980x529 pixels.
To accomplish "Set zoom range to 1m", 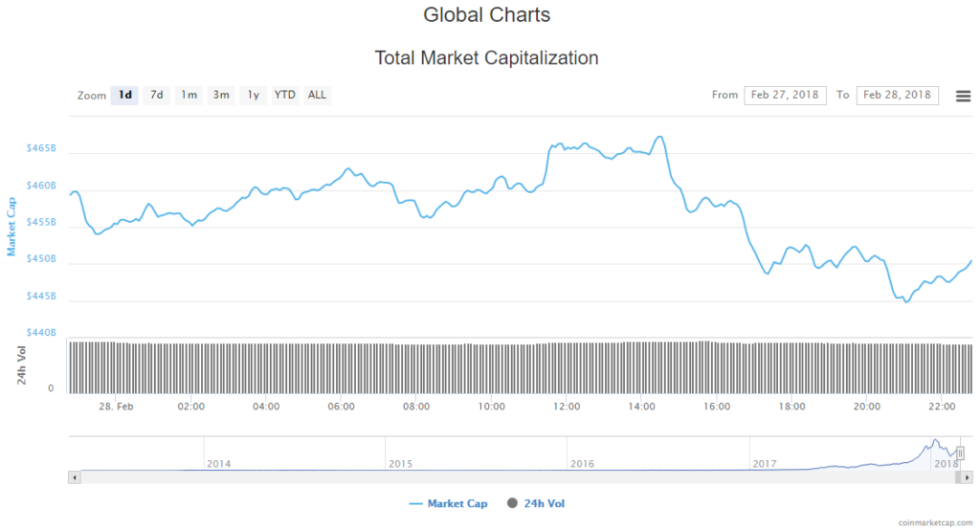I will coord(189,95).
